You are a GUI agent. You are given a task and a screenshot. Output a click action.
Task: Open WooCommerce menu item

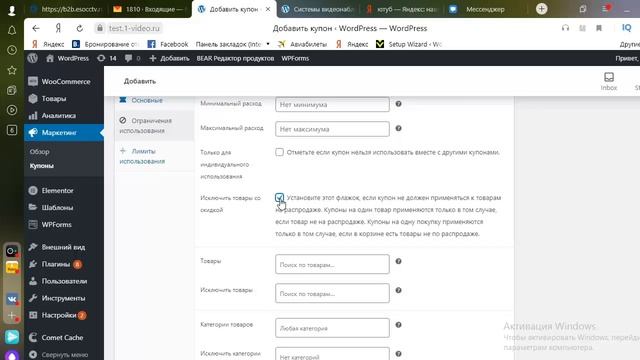[64, 82]
